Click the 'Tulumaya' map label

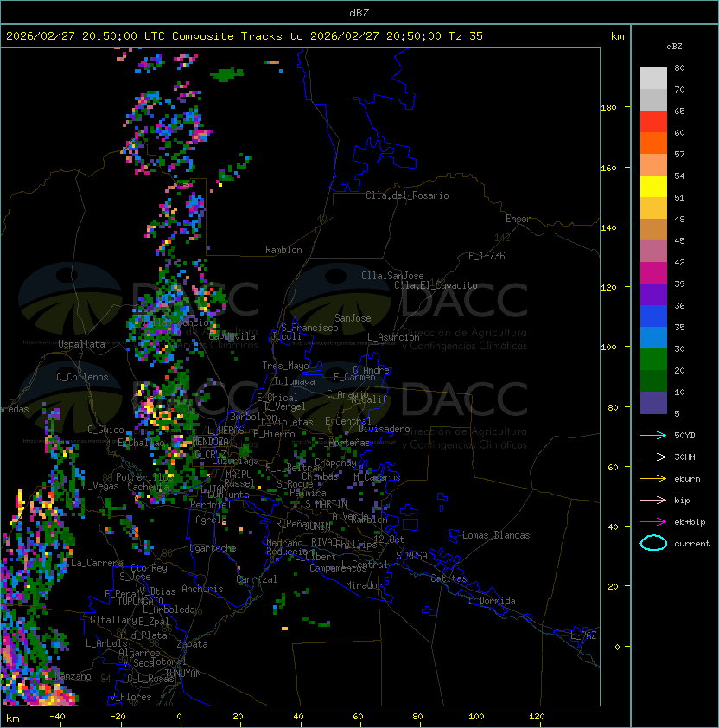tap(295, 381)
